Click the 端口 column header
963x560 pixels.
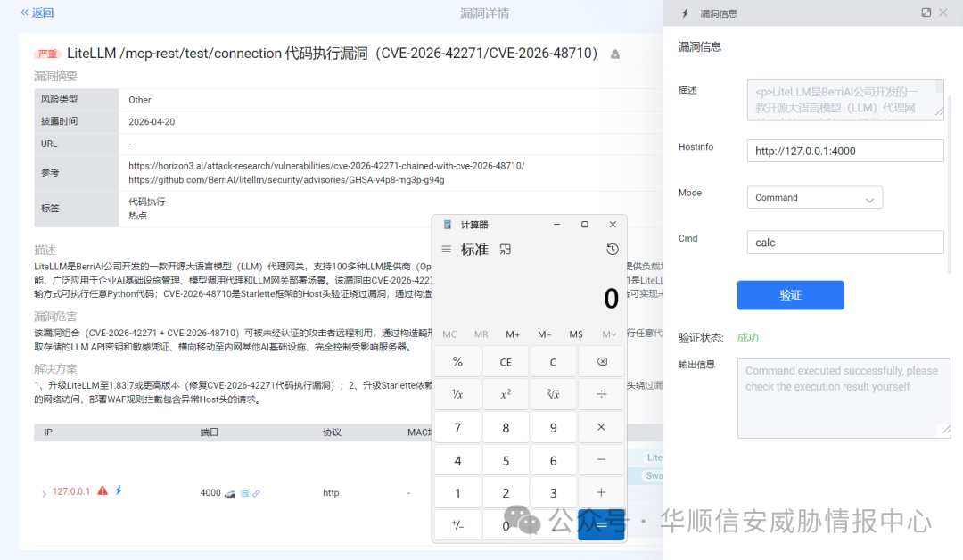pos(209,432)
